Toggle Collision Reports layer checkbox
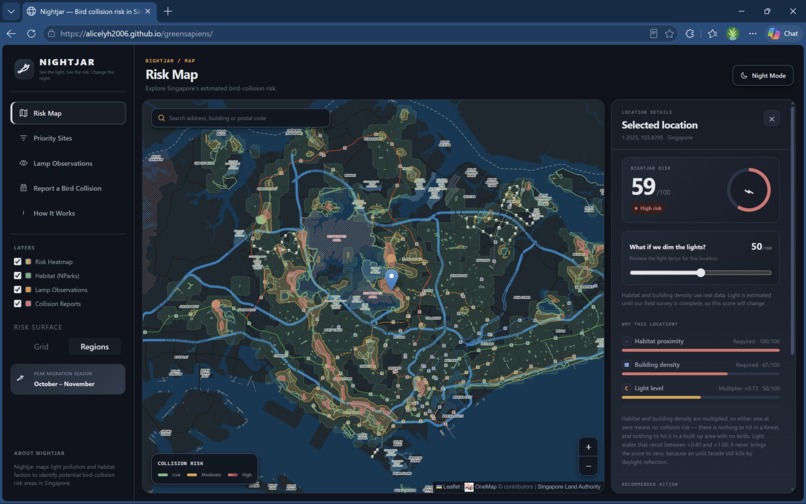This screenshot has height=504, width=806. tap(17, 303)
